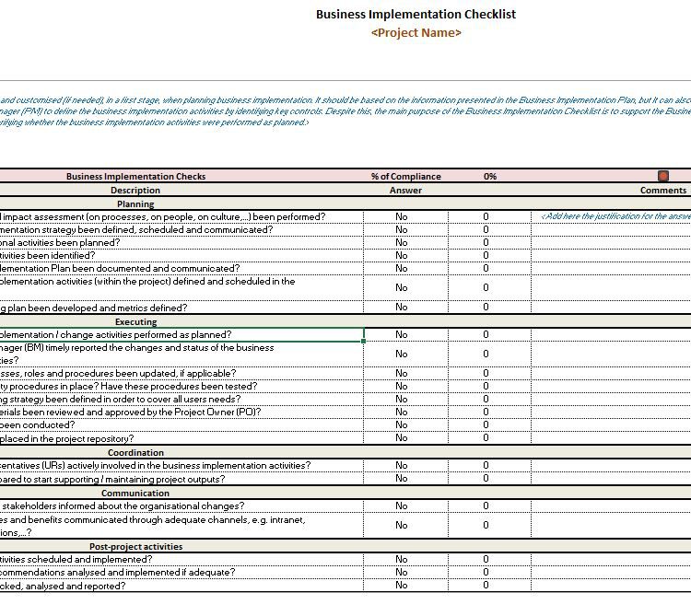Select the Business Implementation Checklist title
Viewport: 691px width, 616px height.
(x=416, y=14)
